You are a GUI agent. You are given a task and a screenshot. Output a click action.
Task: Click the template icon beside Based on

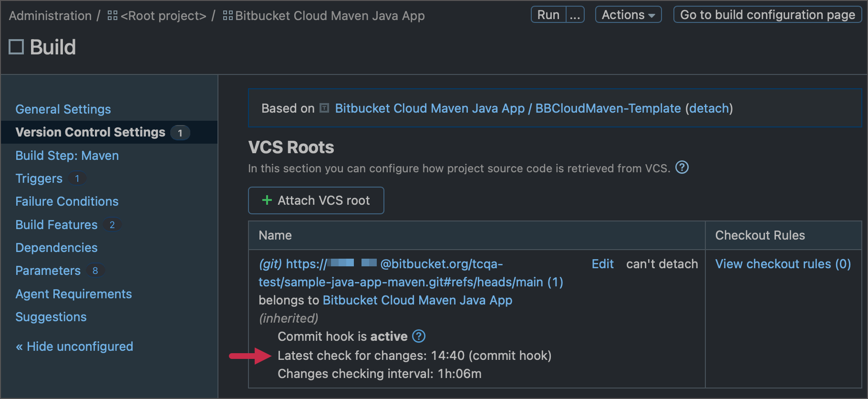(x=324, y=108)
